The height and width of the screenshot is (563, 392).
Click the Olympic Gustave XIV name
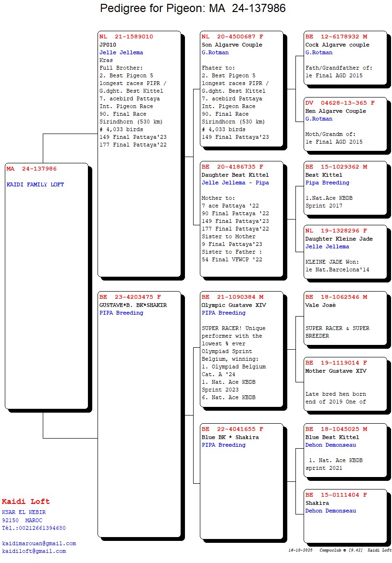tap(233, 305)
